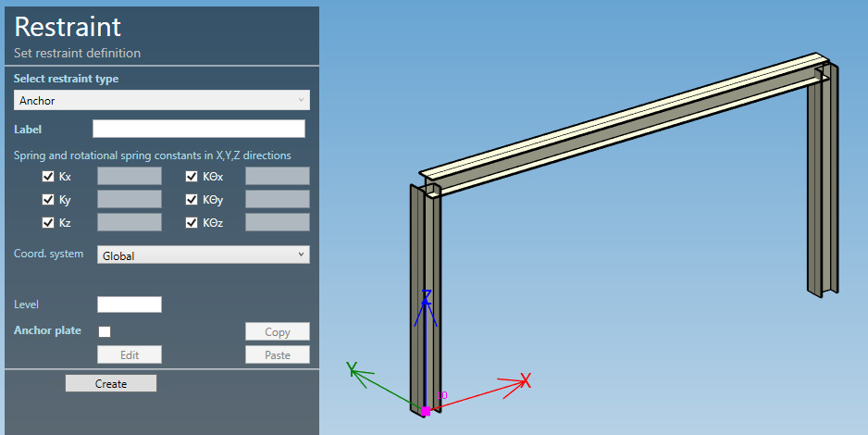
Task: Toggle the KΘx rotational spring checkbox
Action: 192,177
